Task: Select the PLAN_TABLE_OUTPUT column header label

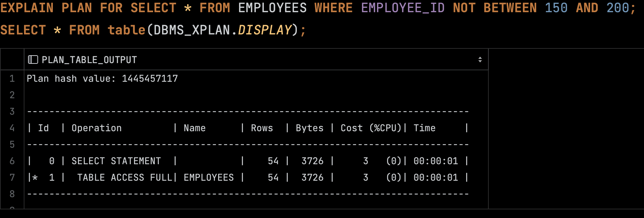Action: (x=89, y=60)
